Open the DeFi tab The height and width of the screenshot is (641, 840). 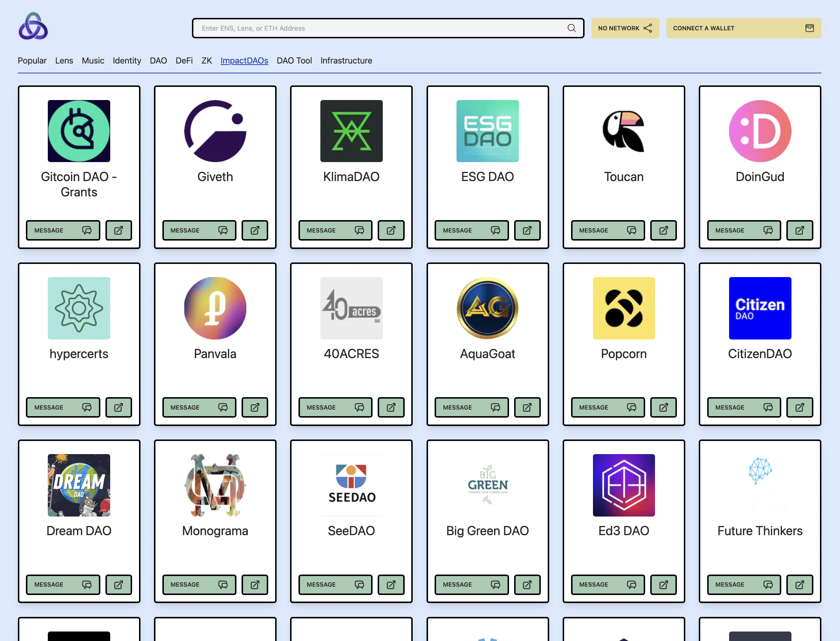coord(184,60)
